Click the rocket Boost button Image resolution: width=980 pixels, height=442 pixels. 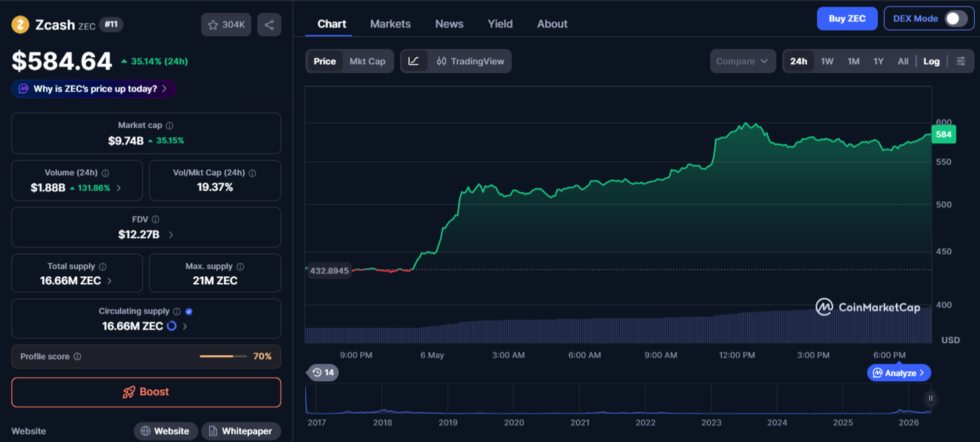(146, 393)
